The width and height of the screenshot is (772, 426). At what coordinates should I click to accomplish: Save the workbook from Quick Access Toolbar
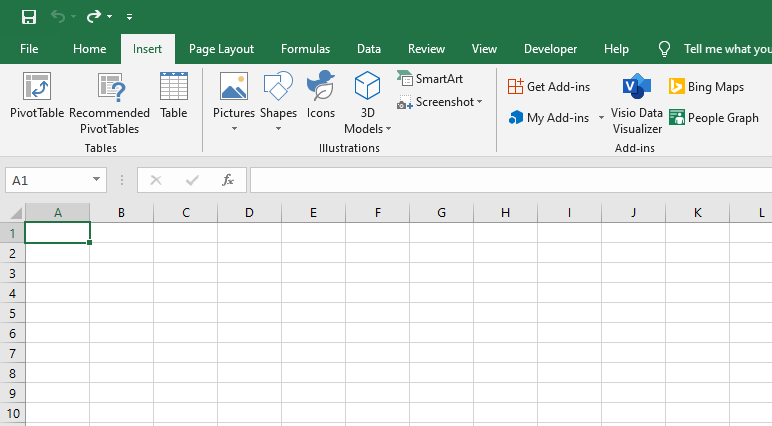click(29, 16)
